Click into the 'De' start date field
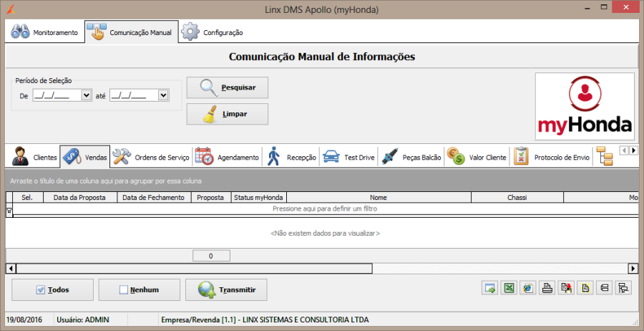The width and height of the screenshot is (644, 331). 57,95
